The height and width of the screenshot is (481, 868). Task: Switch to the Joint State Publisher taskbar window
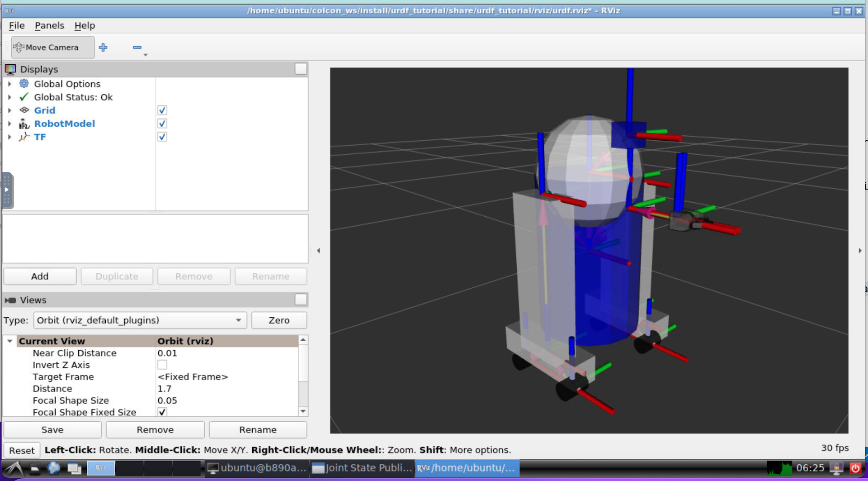pos(363,468)
